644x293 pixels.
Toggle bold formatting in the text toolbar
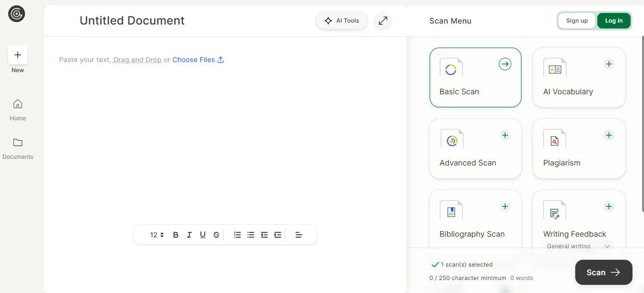(x=175, y=234)
